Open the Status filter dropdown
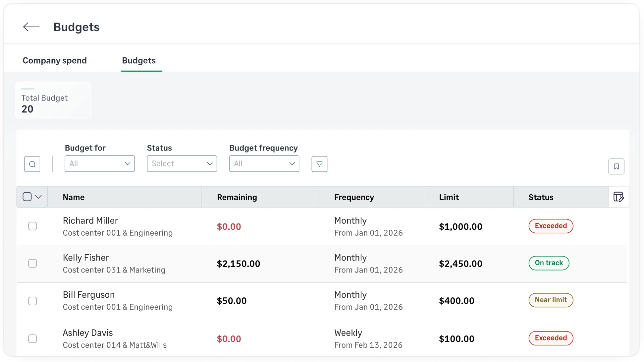 click(182, 164)
